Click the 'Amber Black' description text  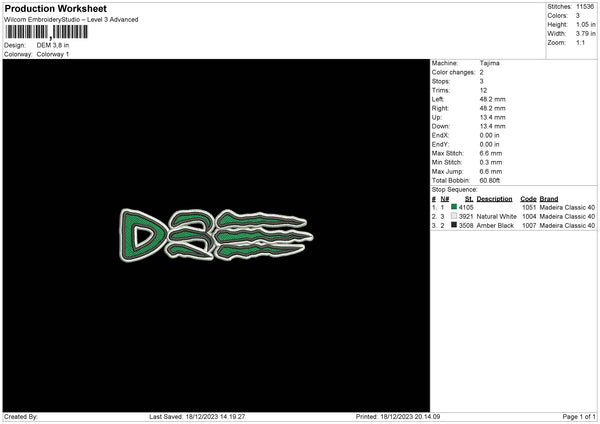tap(495, 226)
